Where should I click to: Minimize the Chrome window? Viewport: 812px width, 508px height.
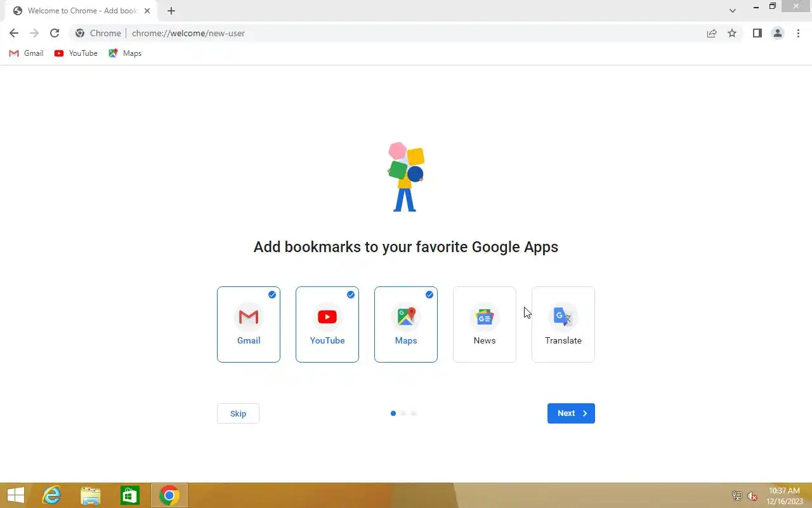(x=756, y=6)
